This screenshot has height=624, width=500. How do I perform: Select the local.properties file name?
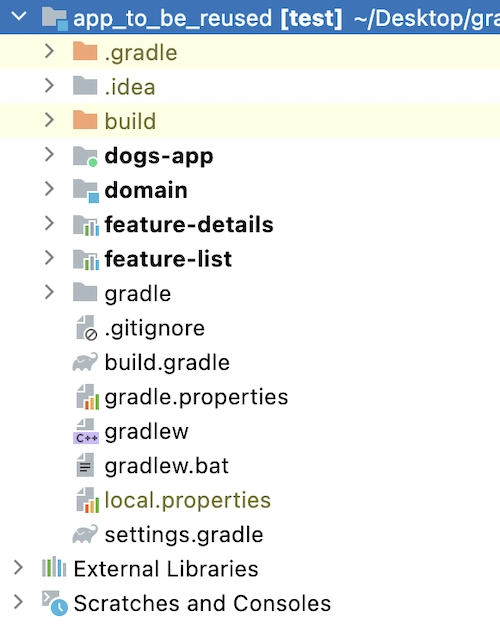coord(188,501)
